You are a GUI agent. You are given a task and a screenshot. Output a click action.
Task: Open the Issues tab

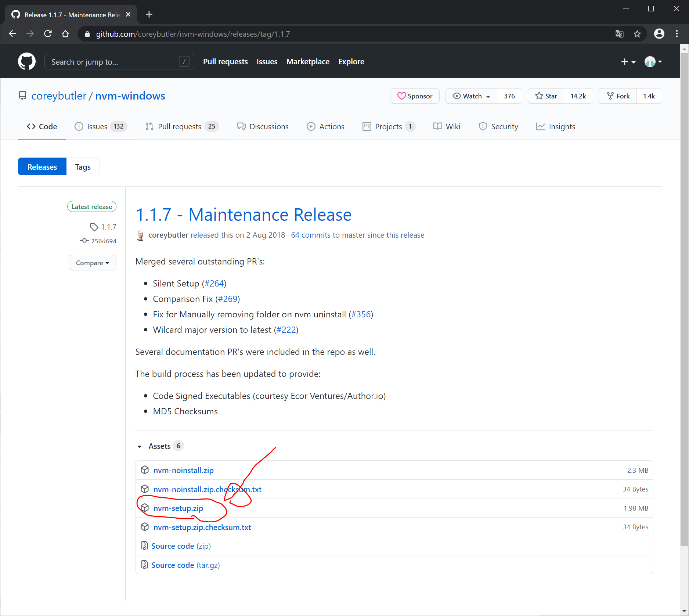(x=101, y=126)
